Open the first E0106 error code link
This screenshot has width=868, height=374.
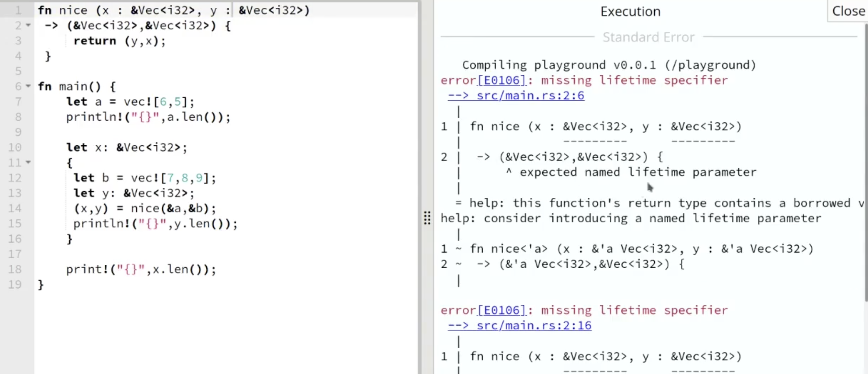click(x=502, y=80)
